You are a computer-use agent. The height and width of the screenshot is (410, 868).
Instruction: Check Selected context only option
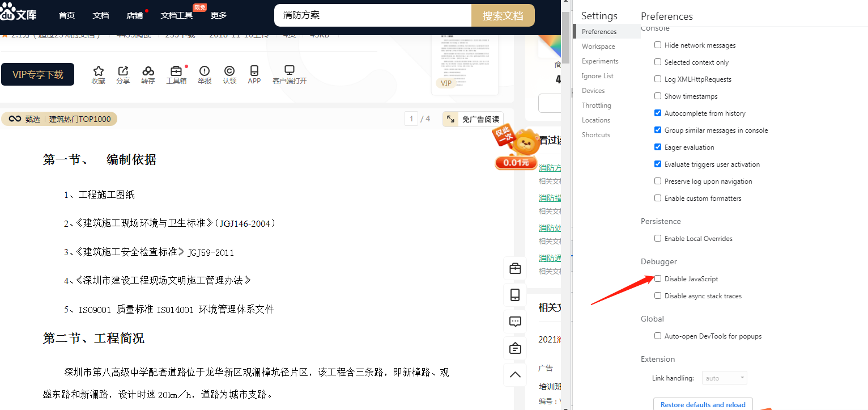[658, 62]
